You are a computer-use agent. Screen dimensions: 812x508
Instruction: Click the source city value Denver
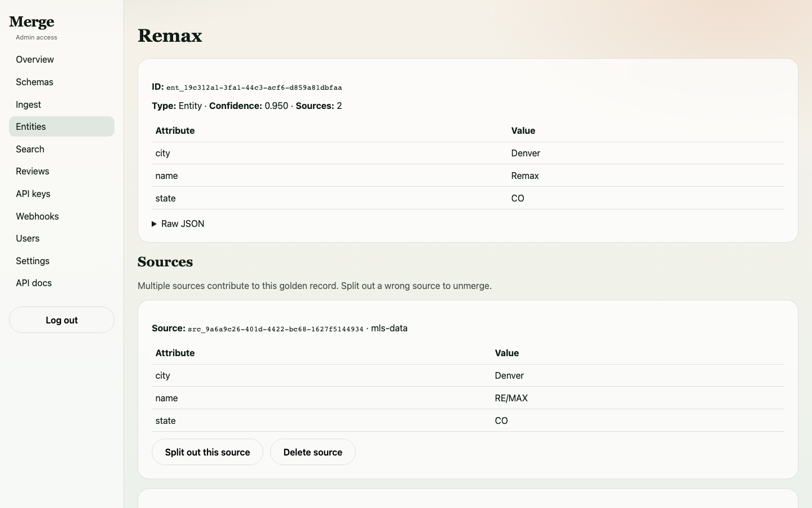pos(509,376)
